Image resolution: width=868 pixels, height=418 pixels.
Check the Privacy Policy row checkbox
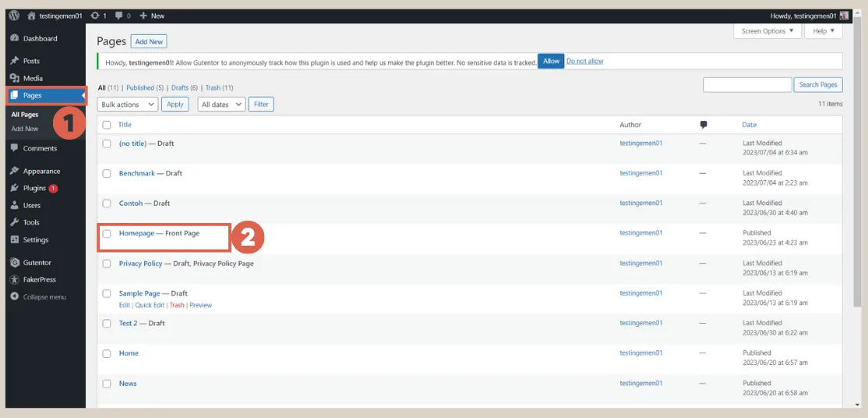click(107, 264)
